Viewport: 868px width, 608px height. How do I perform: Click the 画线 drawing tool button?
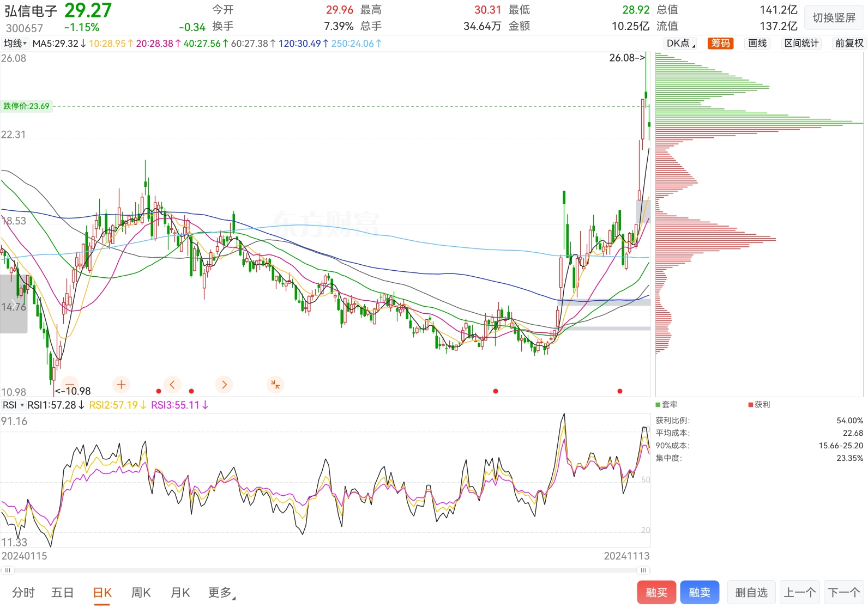757,43
